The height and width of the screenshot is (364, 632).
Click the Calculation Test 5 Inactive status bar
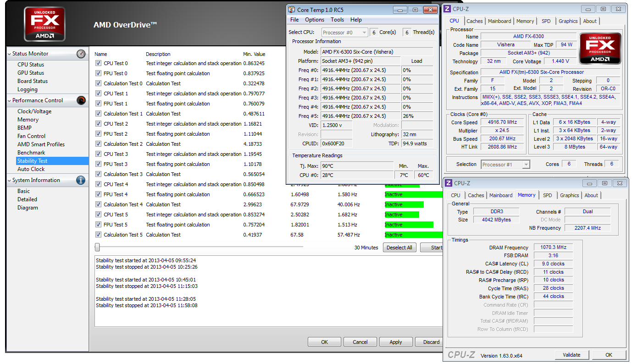click(414, 235)
